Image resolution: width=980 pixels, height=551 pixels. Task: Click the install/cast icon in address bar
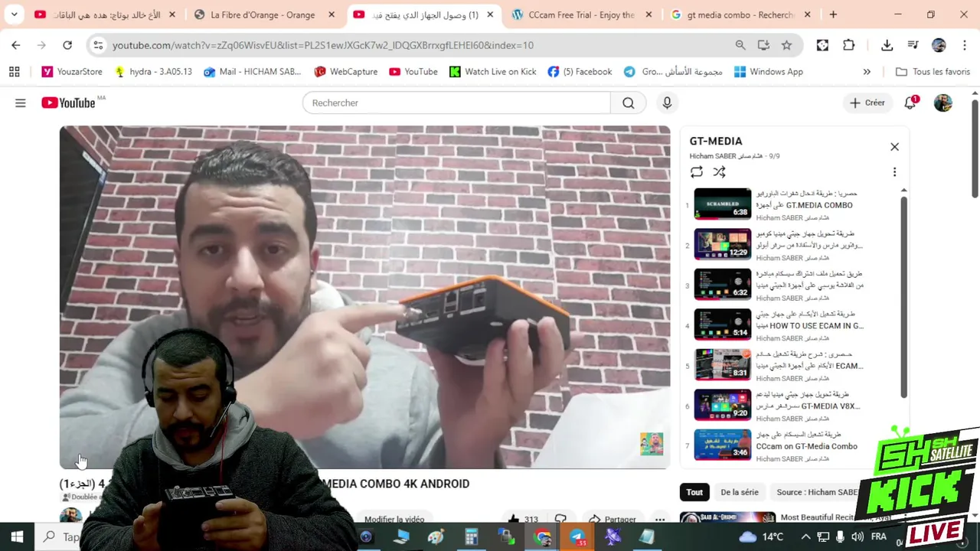763,45
